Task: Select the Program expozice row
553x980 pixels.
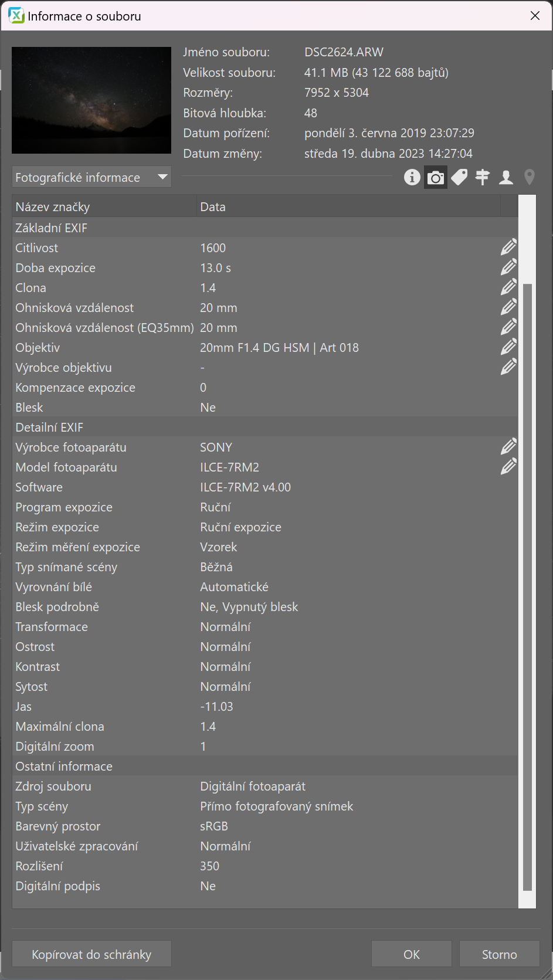Action: (265, 507)
